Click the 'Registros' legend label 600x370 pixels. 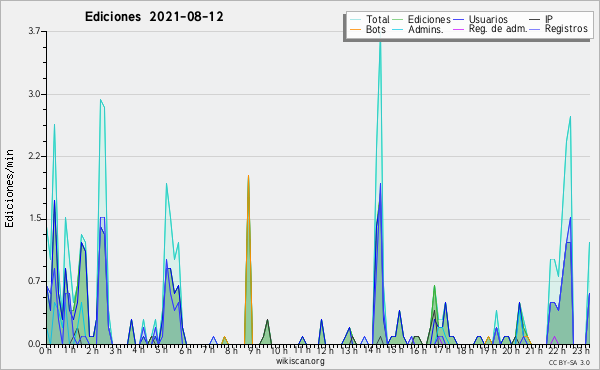coord(566,29)
